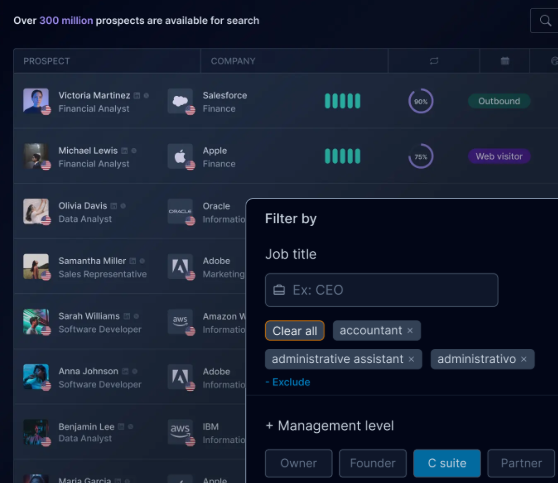Click the Oracle company logo
The image size is (558, 483).
point(180,211)
